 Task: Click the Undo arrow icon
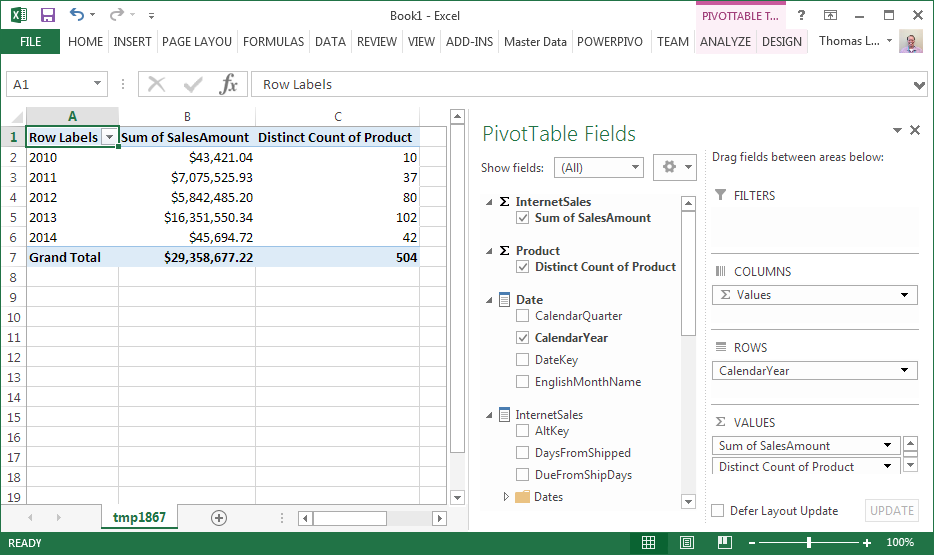78,15
